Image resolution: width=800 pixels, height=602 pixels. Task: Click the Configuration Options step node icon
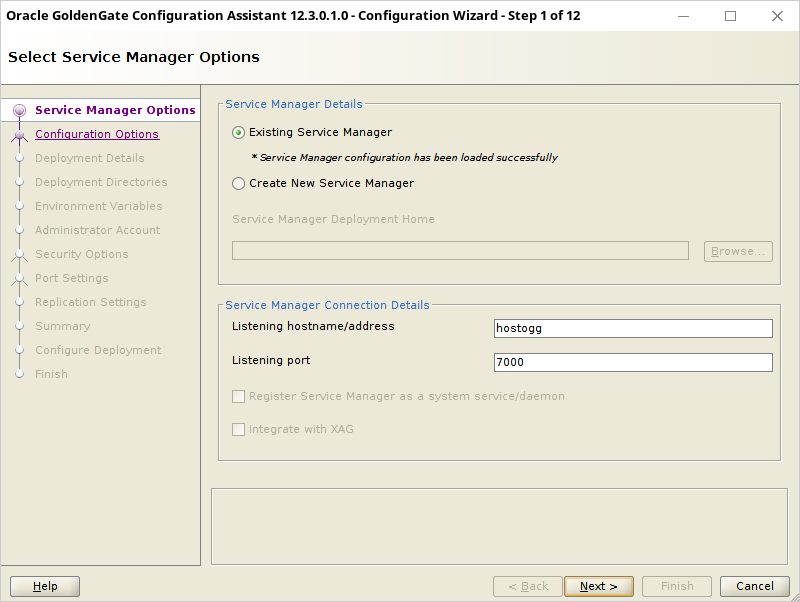coord(19,135)
